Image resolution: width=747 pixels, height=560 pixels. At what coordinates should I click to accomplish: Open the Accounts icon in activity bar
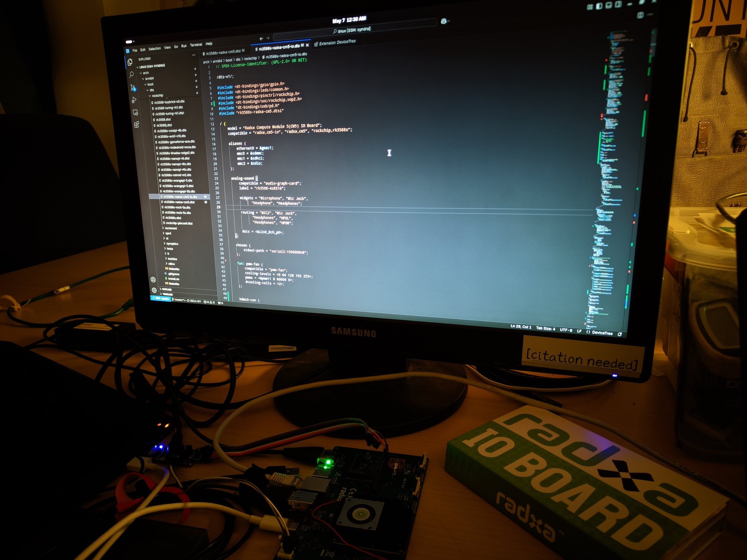pyautogui.click(x=153, y=280)
